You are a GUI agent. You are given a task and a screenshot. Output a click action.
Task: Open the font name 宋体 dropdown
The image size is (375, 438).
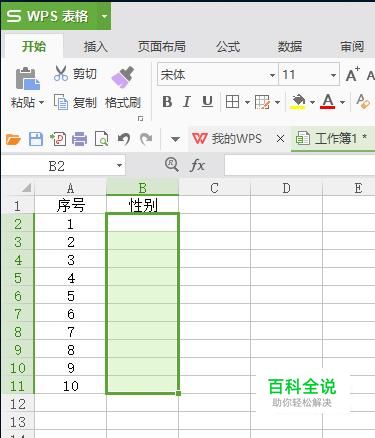pyautogui.click(x=272, y=75)
